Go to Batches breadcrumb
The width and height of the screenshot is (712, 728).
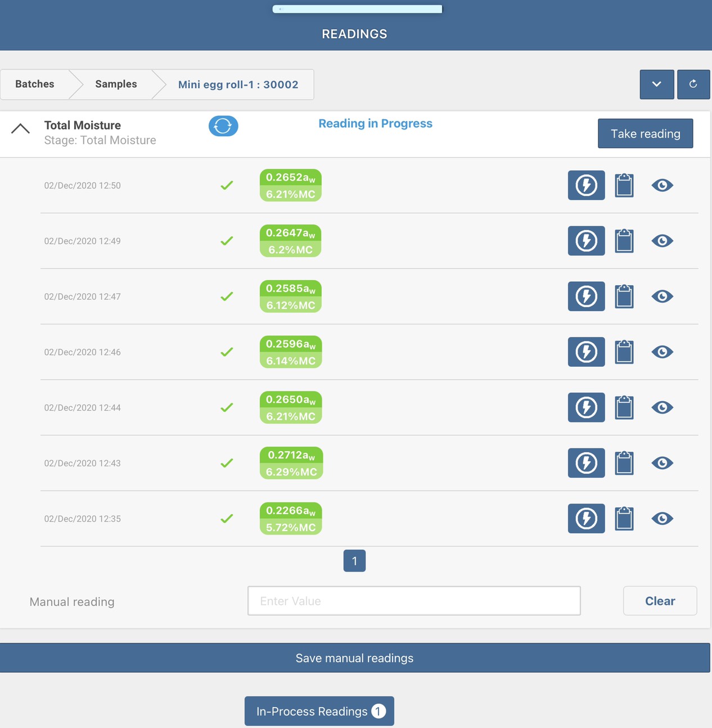[x=35, y=84]
